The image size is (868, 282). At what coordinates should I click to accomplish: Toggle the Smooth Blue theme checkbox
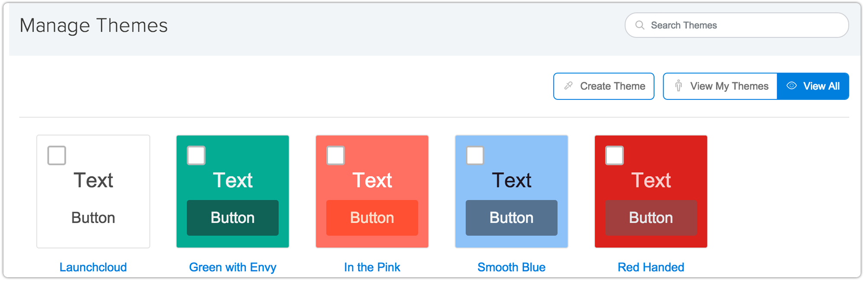475,156
